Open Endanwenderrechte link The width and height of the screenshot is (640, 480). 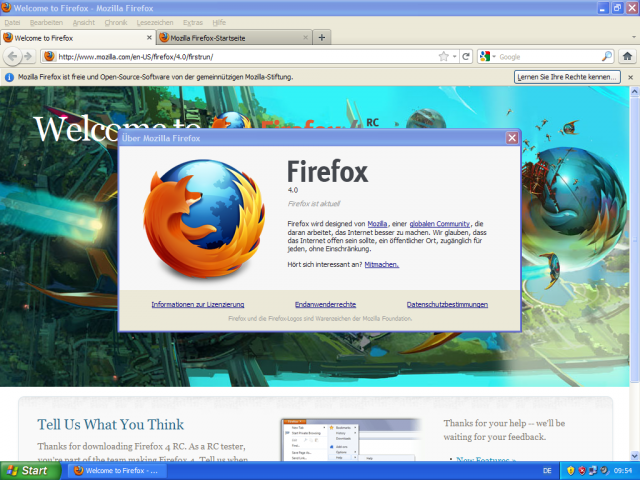coord(325,304)
